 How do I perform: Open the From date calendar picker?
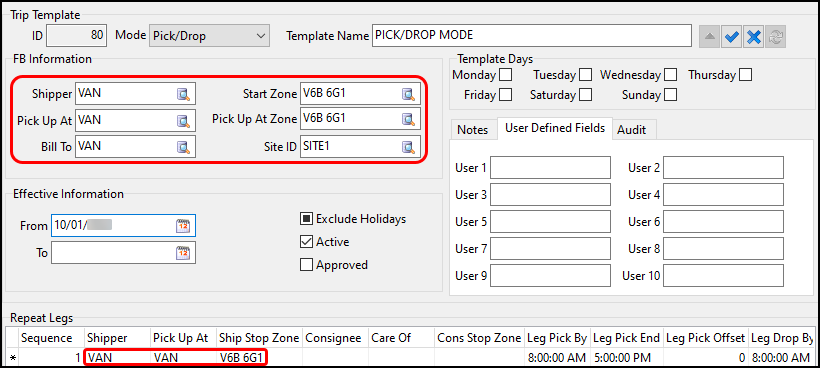183,226
